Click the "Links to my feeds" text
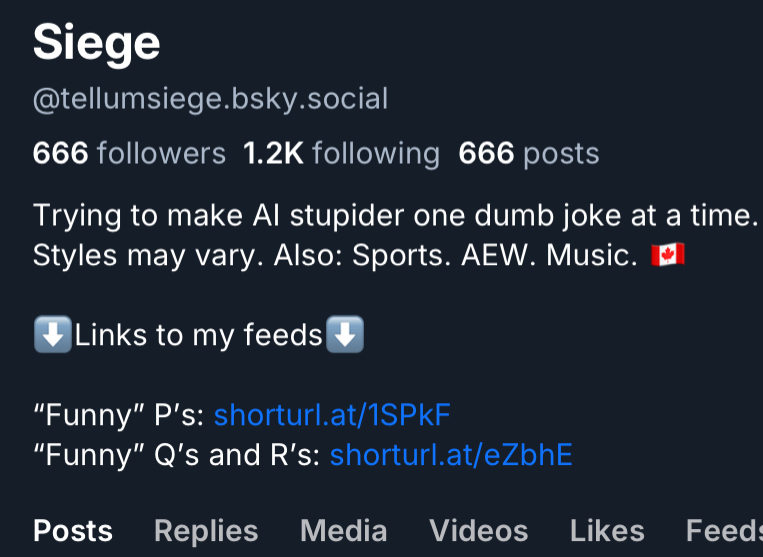This screenshot has width=763, height=557. click(198, 335)
